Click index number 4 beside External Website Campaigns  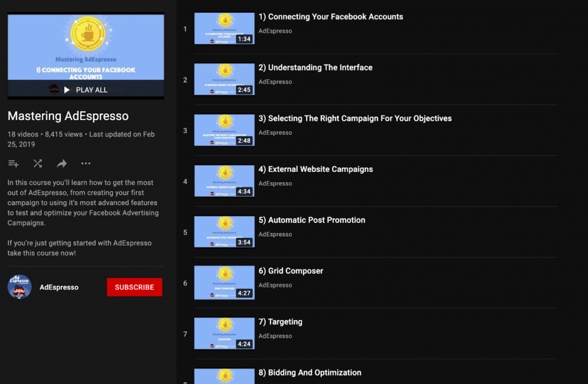185,182
